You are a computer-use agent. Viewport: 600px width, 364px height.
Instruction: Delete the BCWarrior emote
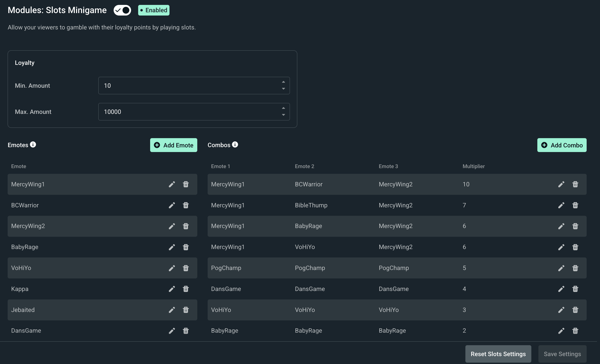[x=186, y=205]
